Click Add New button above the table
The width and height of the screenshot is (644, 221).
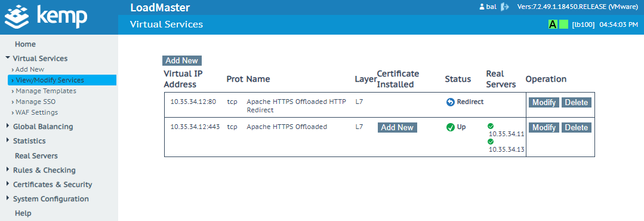pos(182,60)
